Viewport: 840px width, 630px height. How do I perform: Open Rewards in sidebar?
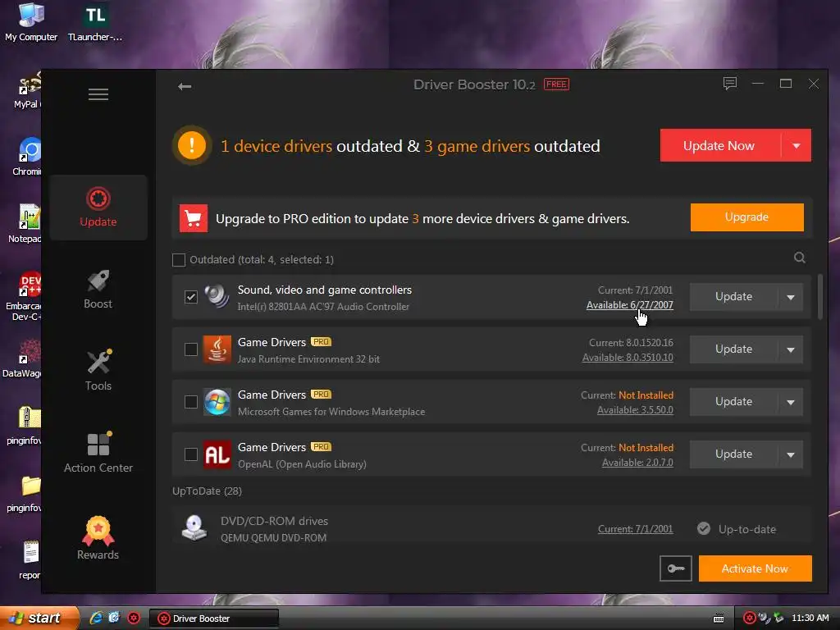pos(98,538)
